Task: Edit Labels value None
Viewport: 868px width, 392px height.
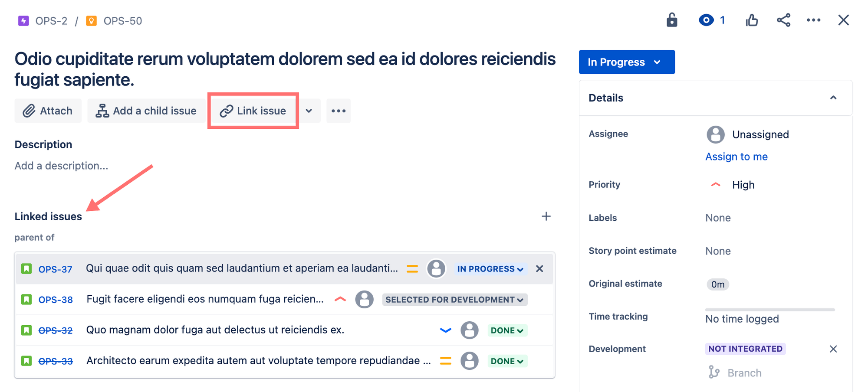Action: click(718, 218)
